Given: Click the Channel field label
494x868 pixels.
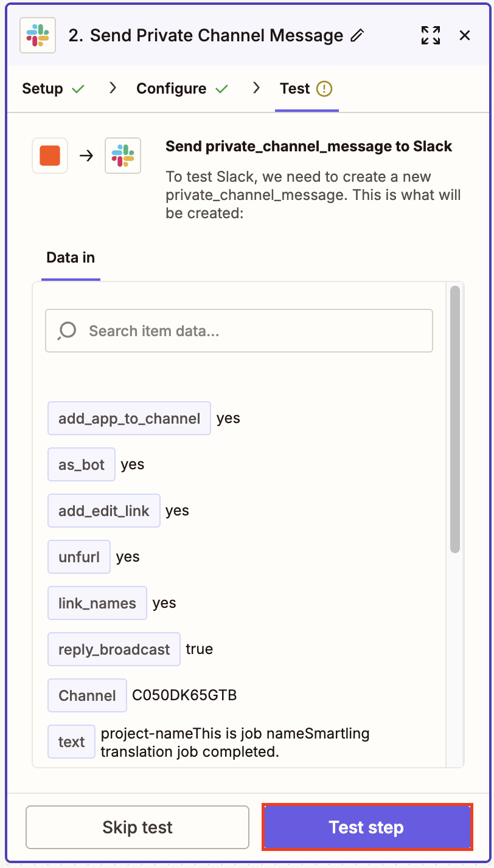Looking at the screenshot, I should pyautogui.click(x=87, y=695).
